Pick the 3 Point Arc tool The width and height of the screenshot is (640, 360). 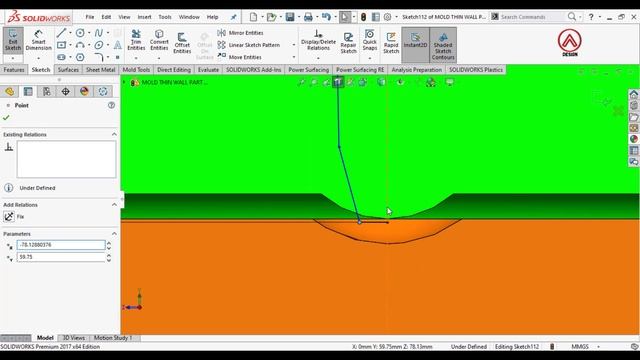click(80, 45)
